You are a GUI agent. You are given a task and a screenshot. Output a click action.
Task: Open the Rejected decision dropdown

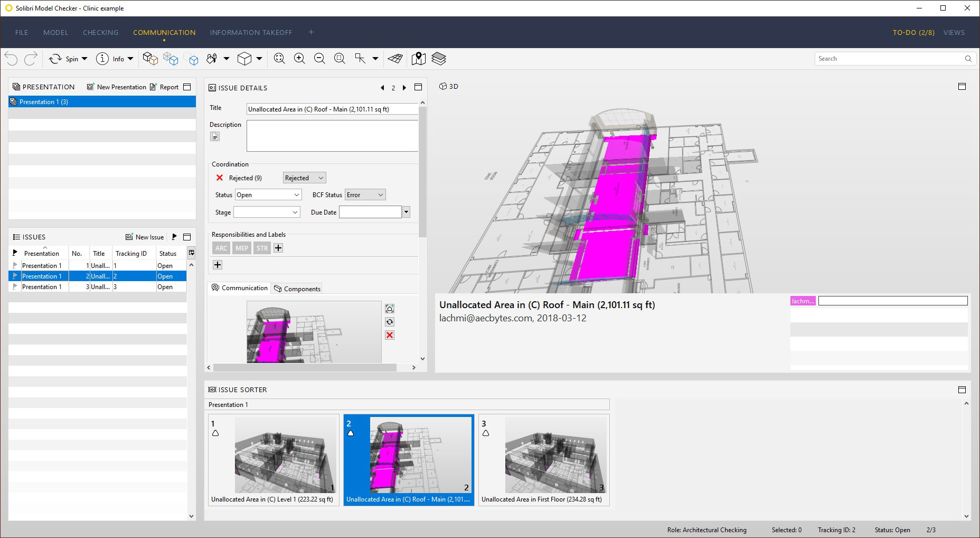[x=305, y=178]
